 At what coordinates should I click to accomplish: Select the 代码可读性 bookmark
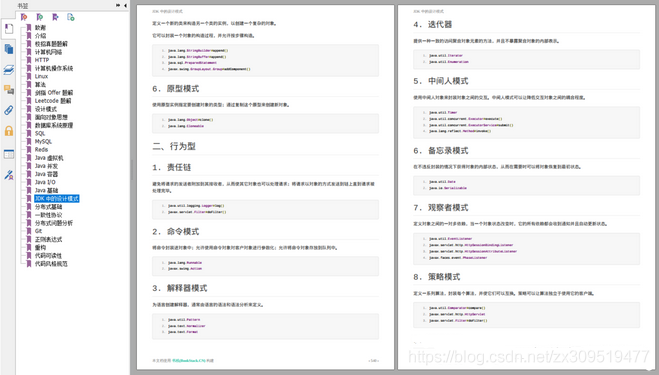(x=48, y=256)
